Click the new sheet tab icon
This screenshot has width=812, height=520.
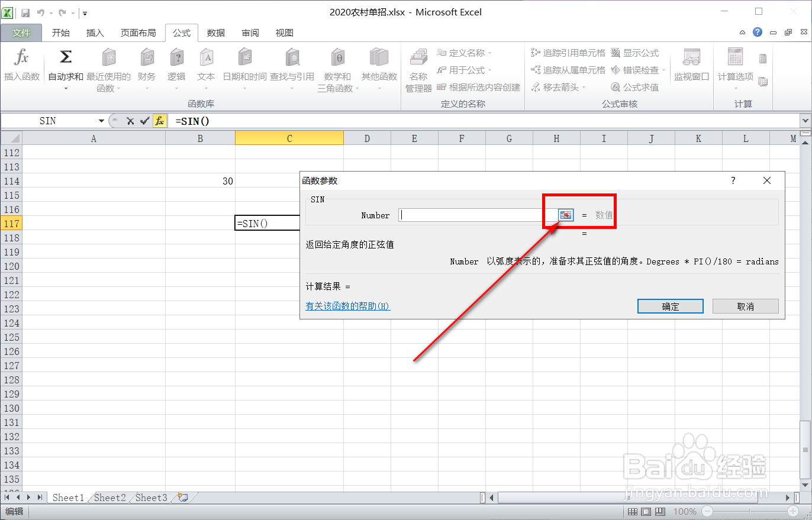pyautogui.click(x=183, y=498)
